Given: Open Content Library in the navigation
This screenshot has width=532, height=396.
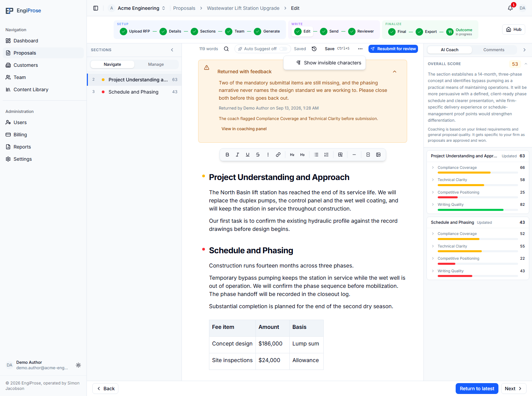Looking at the screenshot, I should click(x=31, y=90).
